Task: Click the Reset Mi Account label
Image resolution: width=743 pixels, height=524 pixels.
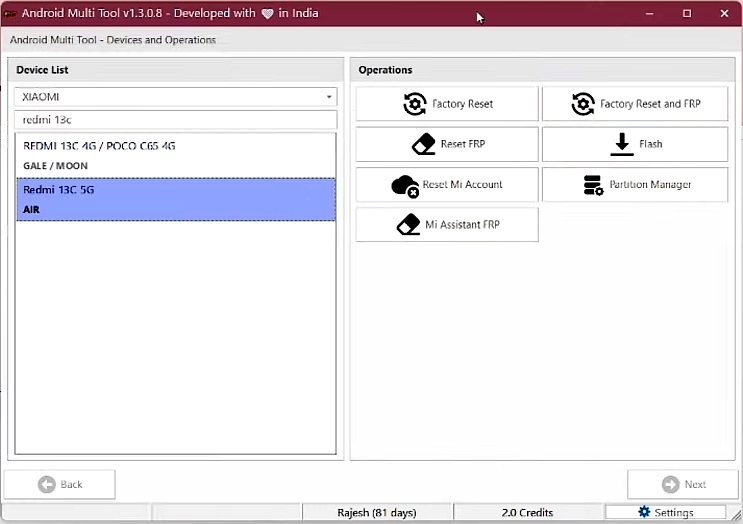Action: [x=462, y=184]
